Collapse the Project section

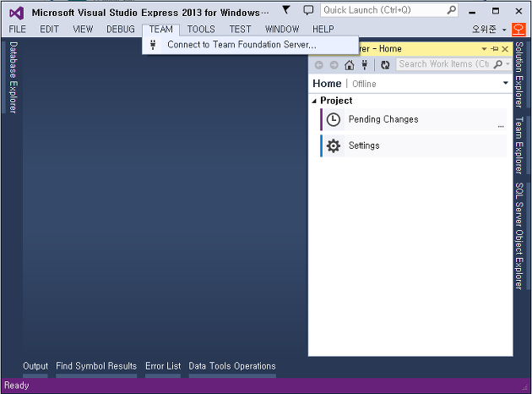pos(314,101)
